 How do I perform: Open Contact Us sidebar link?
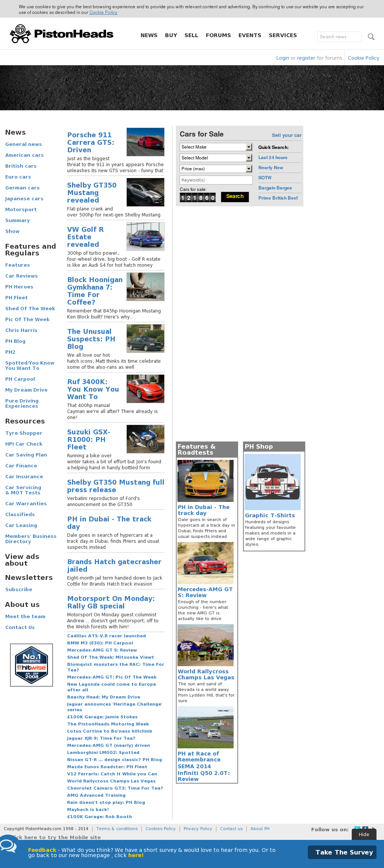(x=20, y=628)
